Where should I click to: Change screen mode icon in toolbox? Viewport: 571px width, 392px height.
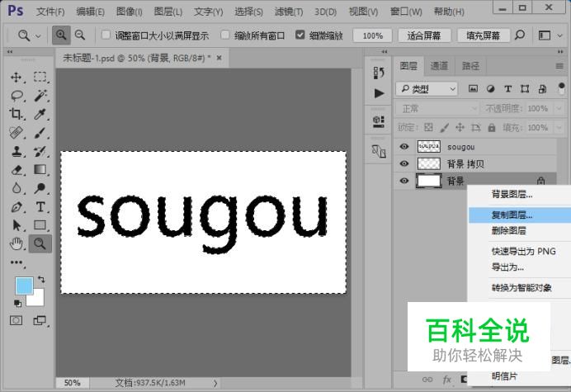(40, 320)
